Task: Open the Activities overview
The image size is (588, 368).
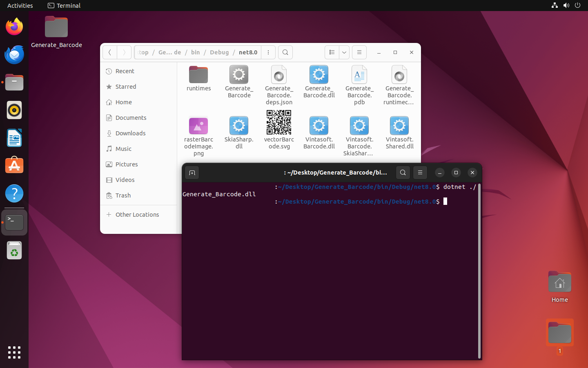Action: pyautogui.click(x=20, y=6)
